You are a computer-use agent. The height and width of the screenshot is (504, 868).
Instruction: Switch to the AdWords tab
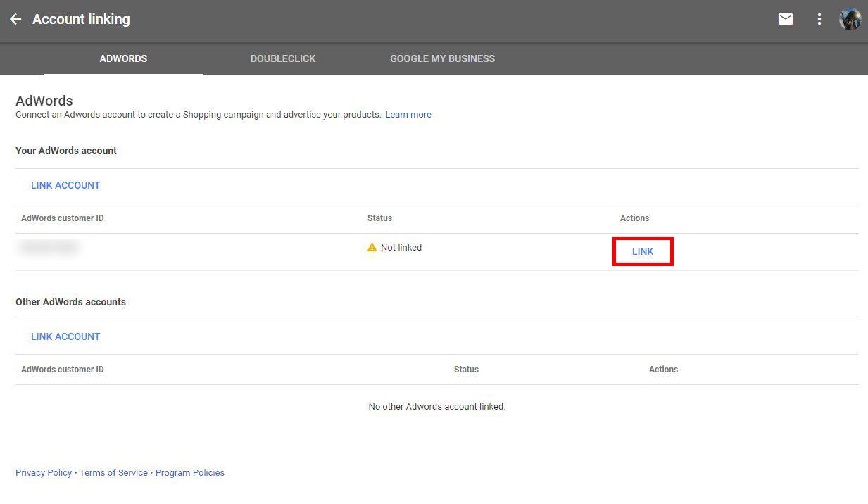pyautogui.click(x=123, y=58)
